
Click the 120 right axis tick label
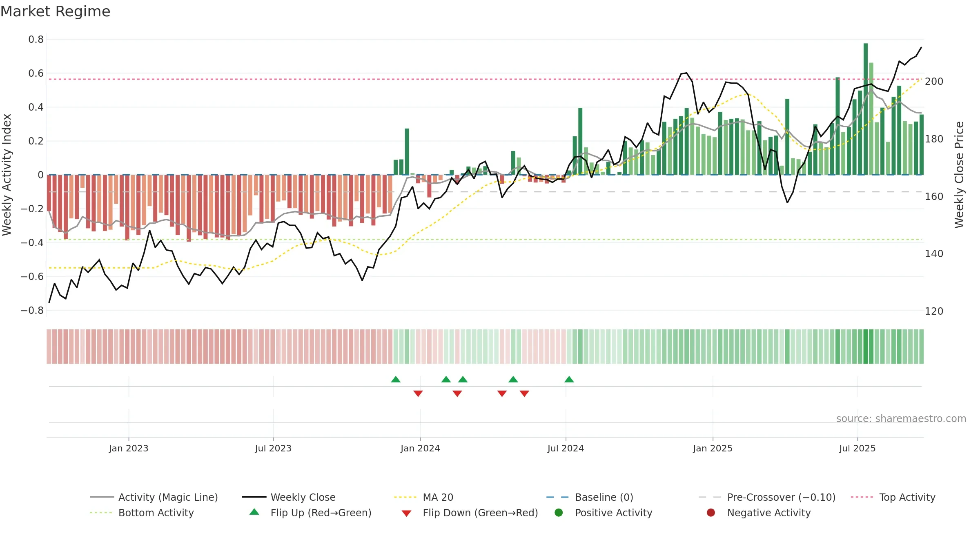pos(934,311)
